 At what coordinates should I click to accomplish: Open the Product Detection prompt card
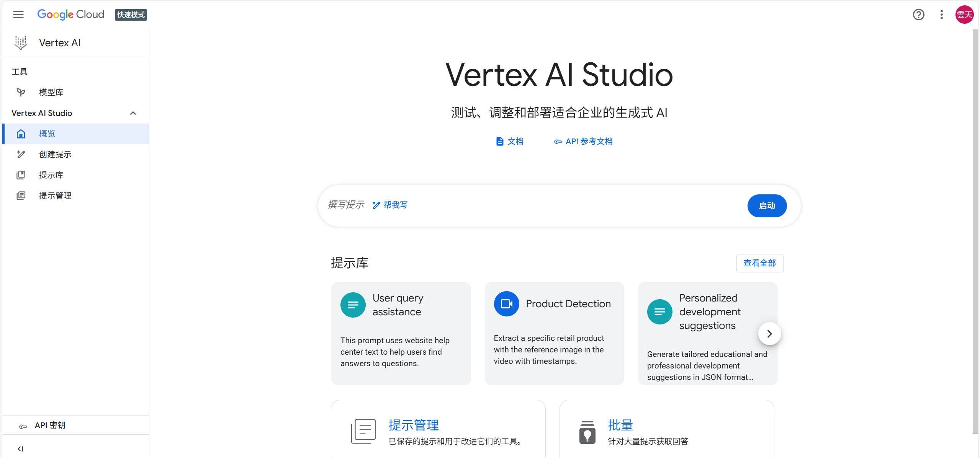coord(554,334)
